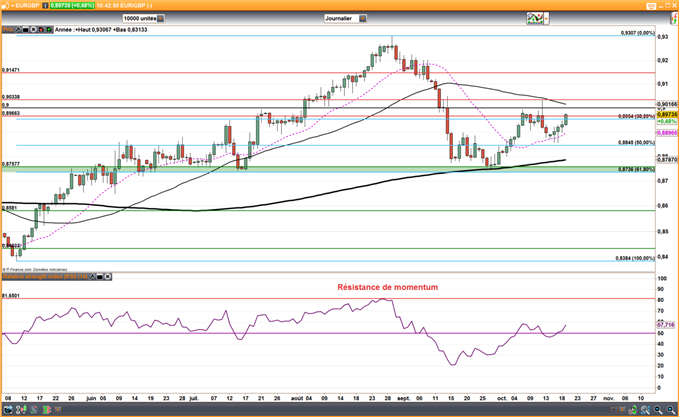Click the second-to-last magnifier icon bottom-right

click(658, 409)
